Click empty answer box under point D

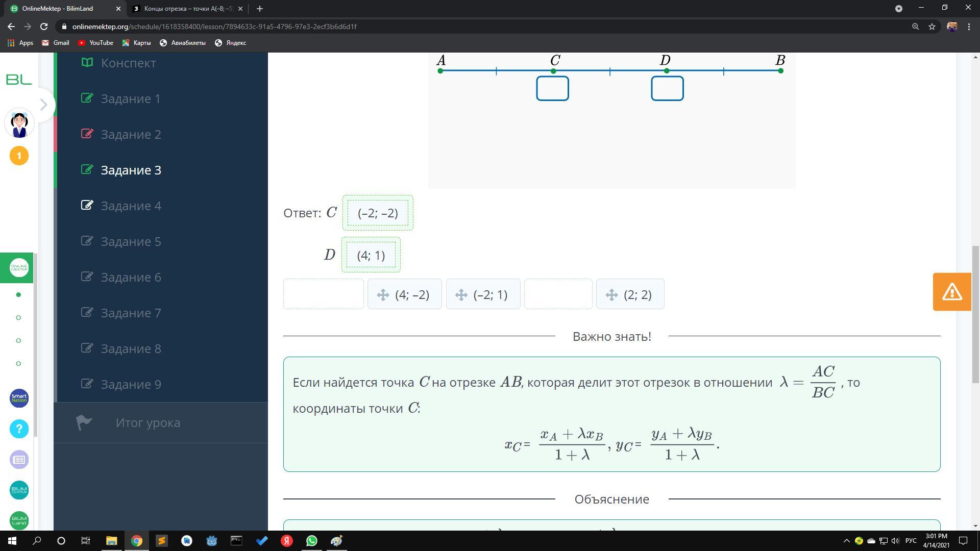pyautogui.click(x=667, y=89)
